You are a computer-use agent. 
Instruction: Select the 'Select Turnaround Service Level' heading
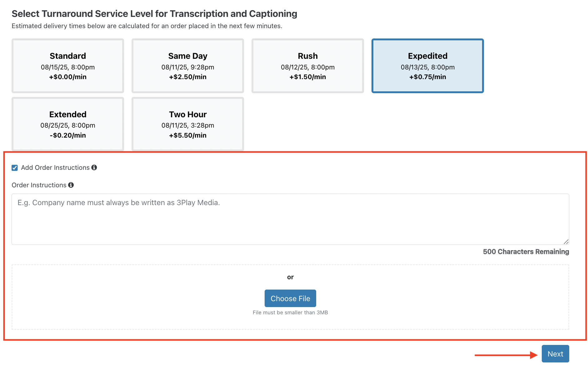154,14
